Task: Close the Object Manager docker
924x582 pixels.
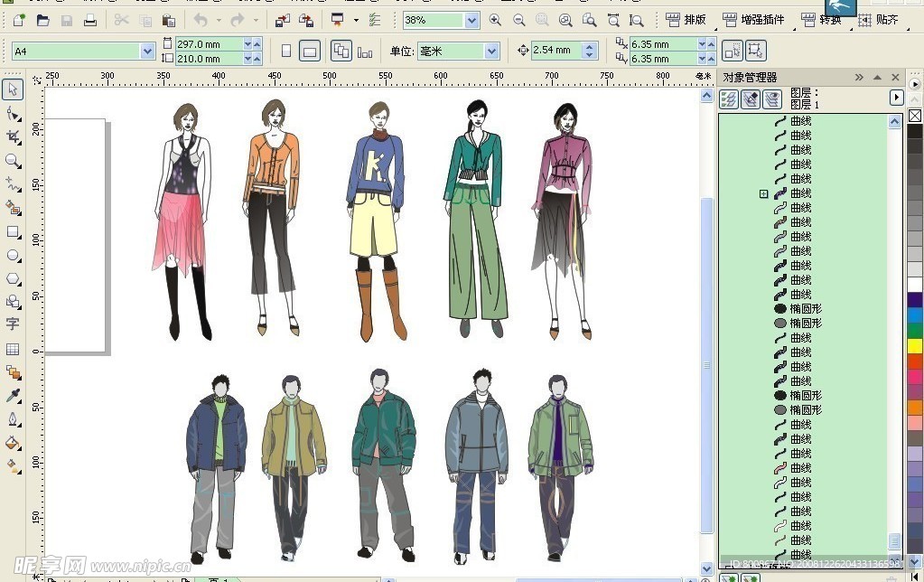Action: point(896,77)
